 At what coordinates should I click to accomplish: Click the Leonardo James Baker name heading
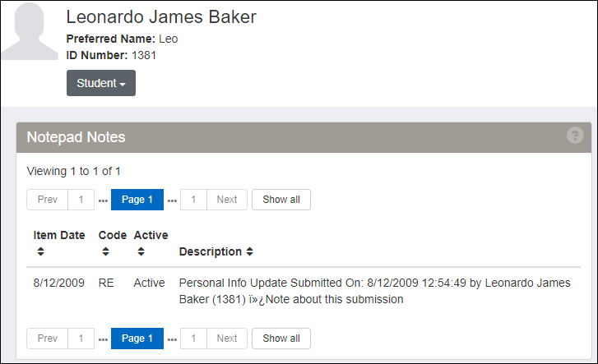[x=161, y=17]
